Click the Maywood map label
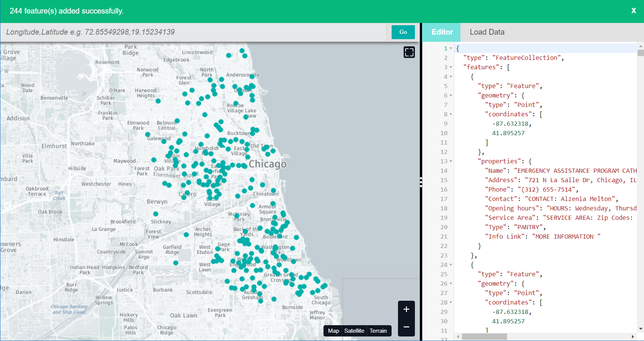This screenshot has height=341, width=644. click(125, 161)
